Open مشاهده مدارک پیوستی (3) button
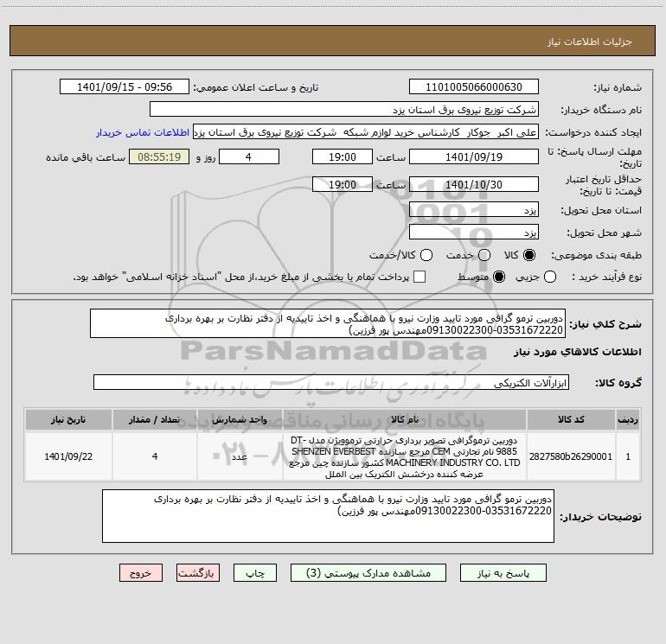666x644 pixels. point(368,573)
